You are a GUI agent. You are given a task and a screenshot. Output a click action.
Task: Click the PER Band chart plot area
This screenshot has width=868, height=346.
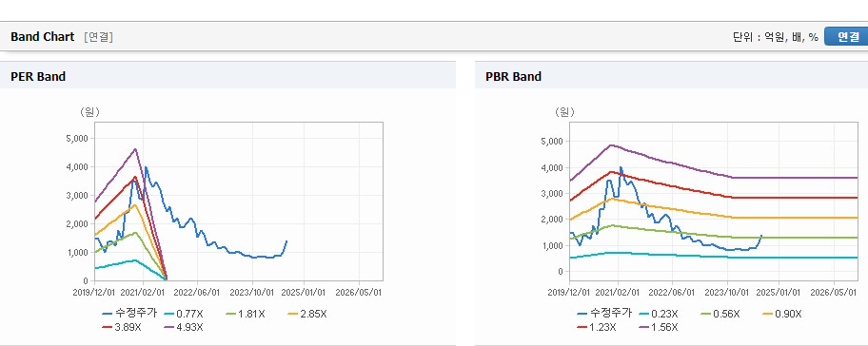(239, 202)
